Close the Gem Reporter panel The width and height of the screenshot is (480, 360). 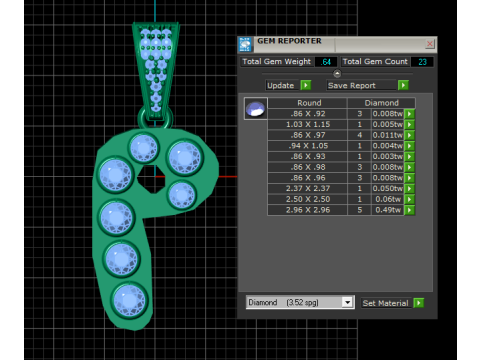coord(430,44)
